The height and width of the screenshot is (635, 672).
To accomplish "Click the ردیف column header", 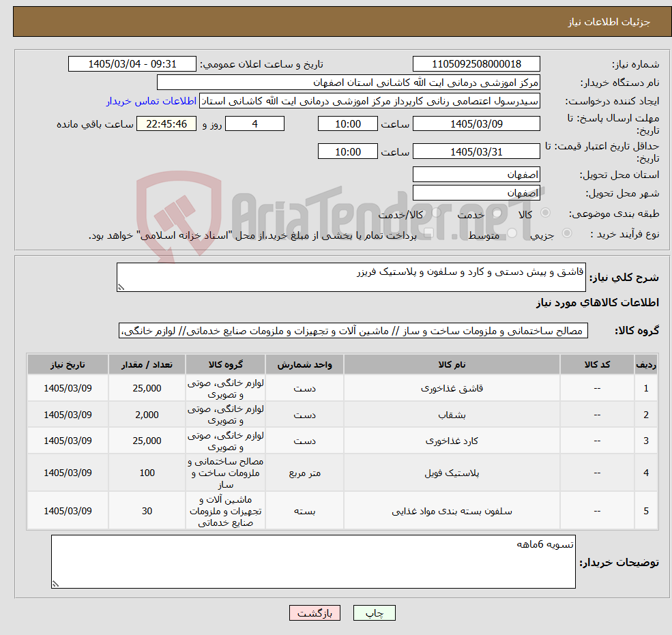I will pos(646,365).
